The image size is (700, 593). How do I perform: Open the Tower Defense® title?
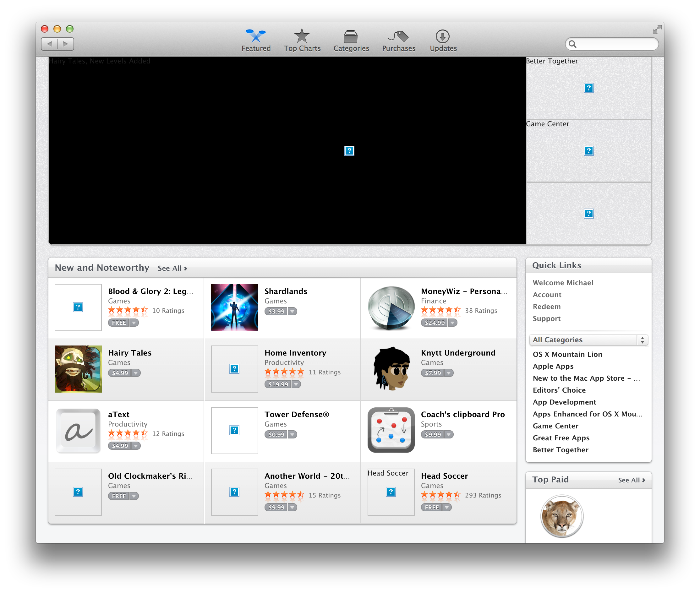click(x=297, y=414)
